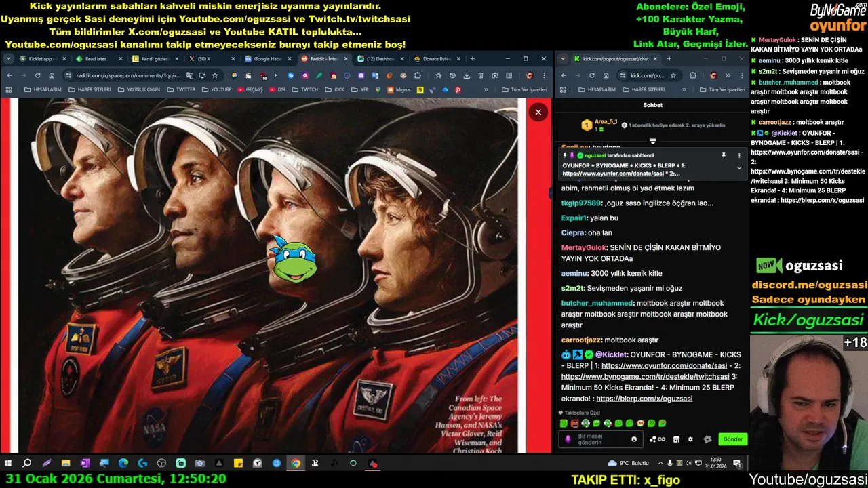Show more bookmarks chevron in Reddit window
Viewport: 868px width, 488px height.
tap(486, 89)
